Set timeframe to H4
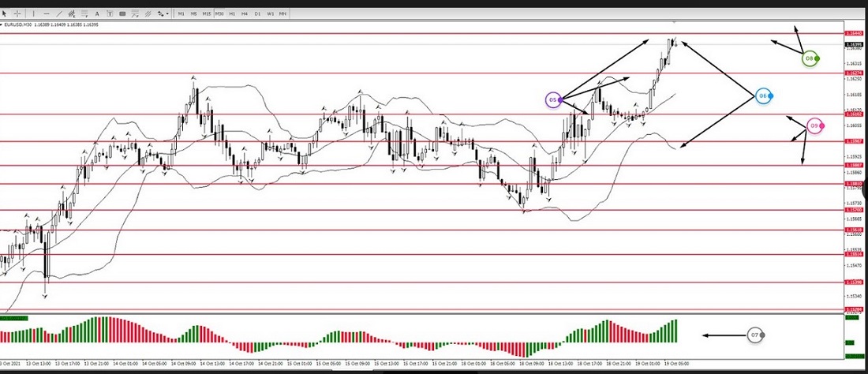 click(245, 13)
